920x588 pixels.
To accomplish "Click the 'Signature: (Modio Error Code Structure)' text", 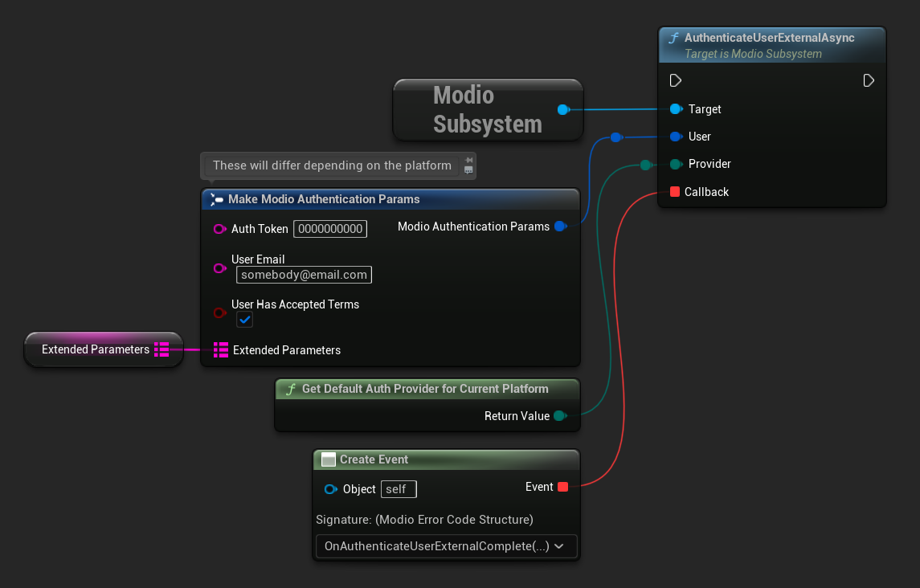I will tap(425, 520).
